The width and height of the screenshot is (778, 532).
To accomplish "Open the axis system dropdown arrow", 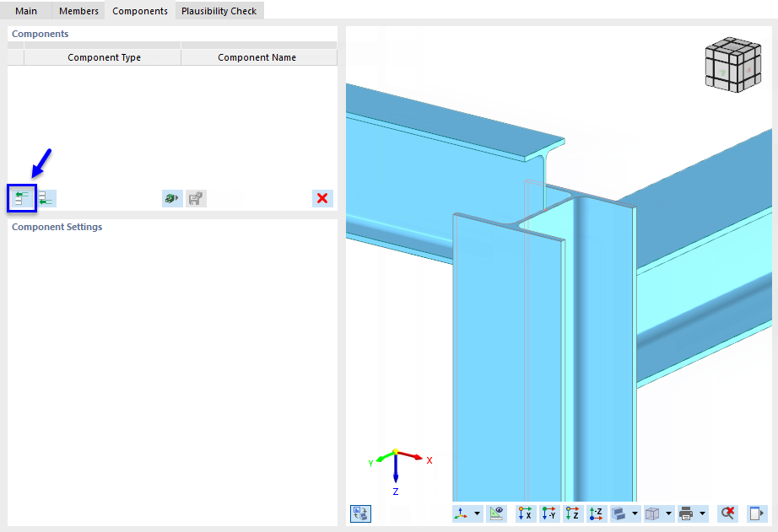I will coord(477,513).
